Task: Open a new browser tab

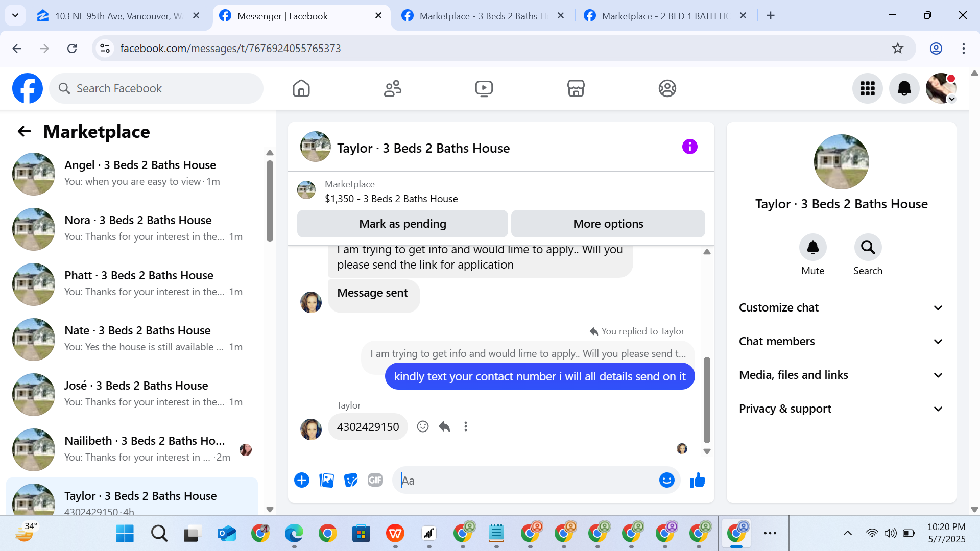Action: [x=771, y=16]
